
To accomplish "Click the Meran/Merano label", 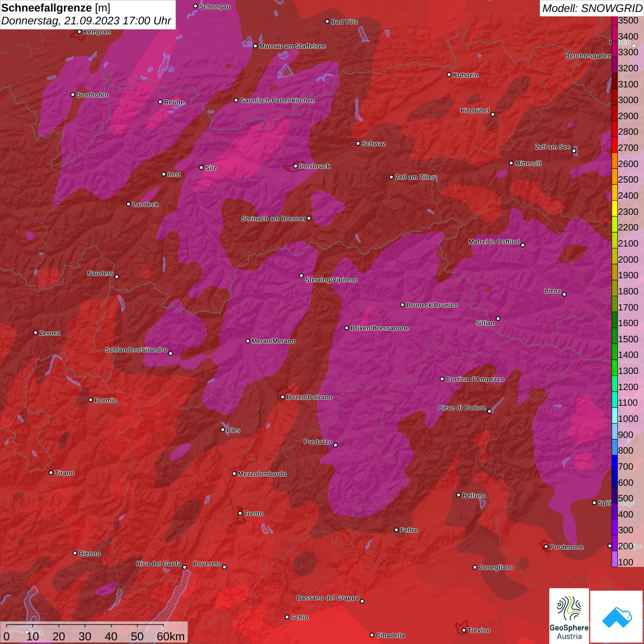I will pos(273,341).
